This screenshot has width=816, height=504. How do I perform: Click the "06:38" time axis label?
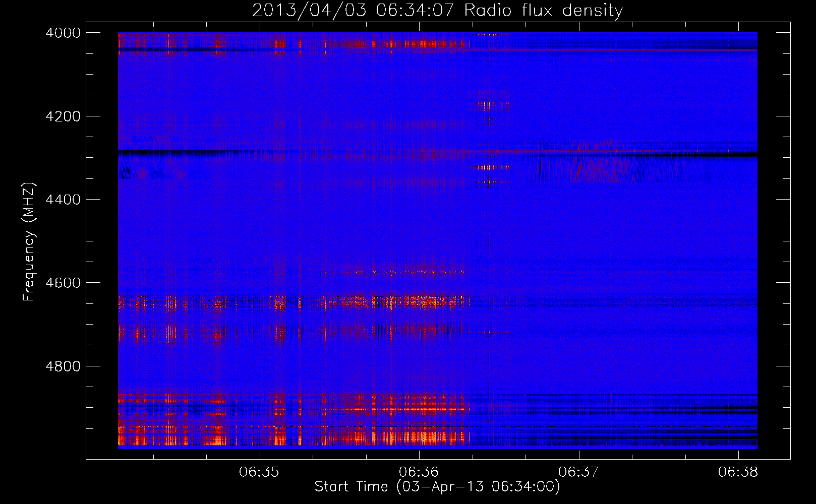point(738,472)
